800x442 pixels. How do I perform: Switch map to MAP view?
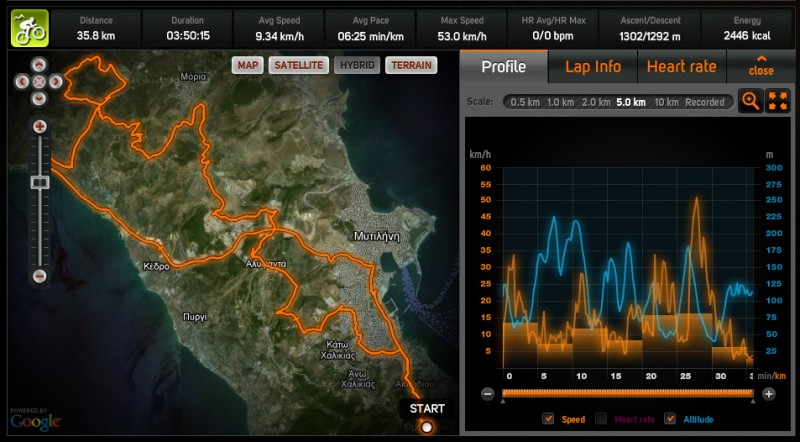[x=247, y=65]
